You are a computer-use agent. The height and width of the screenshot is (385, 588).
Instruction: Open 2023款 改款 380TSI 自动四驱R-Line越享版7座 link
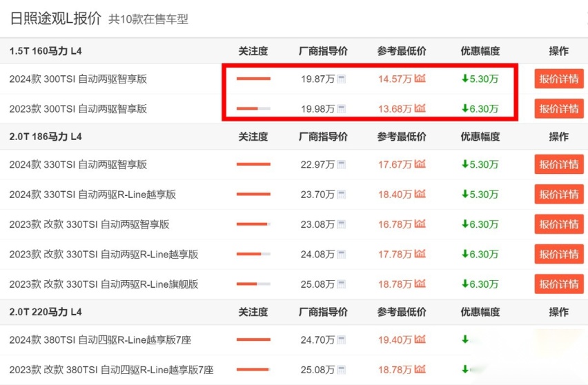(x=111, y=370)
